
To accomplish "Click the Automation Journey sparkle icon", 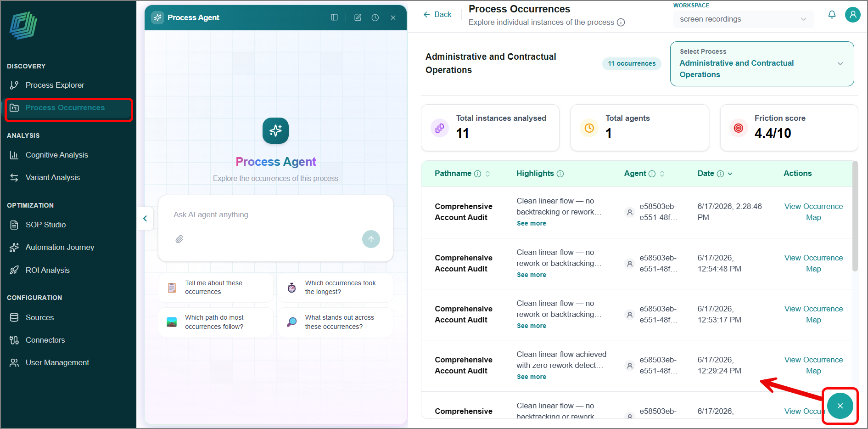I will (x=14, y=247).
